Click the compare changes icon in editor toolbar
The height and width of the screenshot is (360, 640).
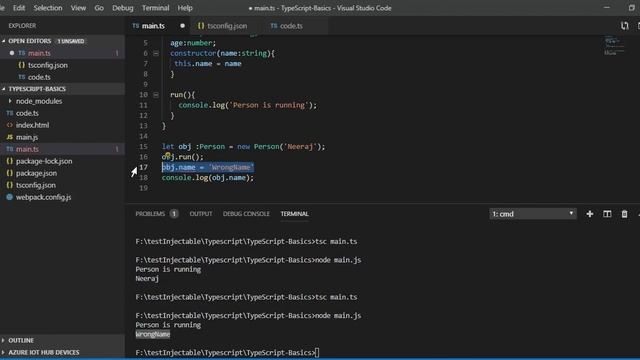[624, 26]
